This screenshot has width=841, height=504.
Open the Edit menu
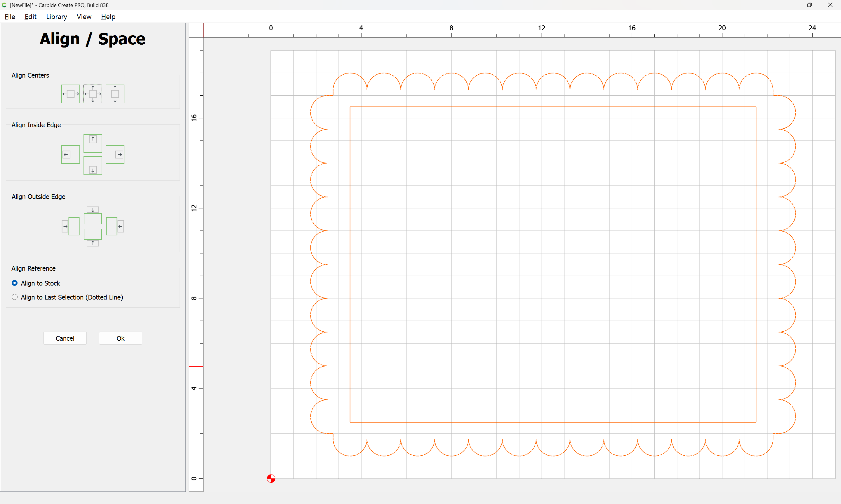tap(30, 17)
